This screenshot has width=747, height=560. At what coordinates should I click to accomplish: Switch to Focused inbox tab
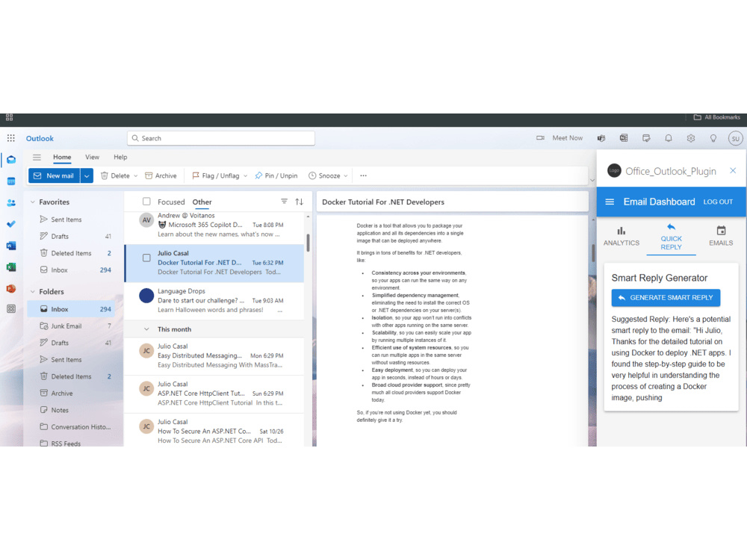(171, 202)
